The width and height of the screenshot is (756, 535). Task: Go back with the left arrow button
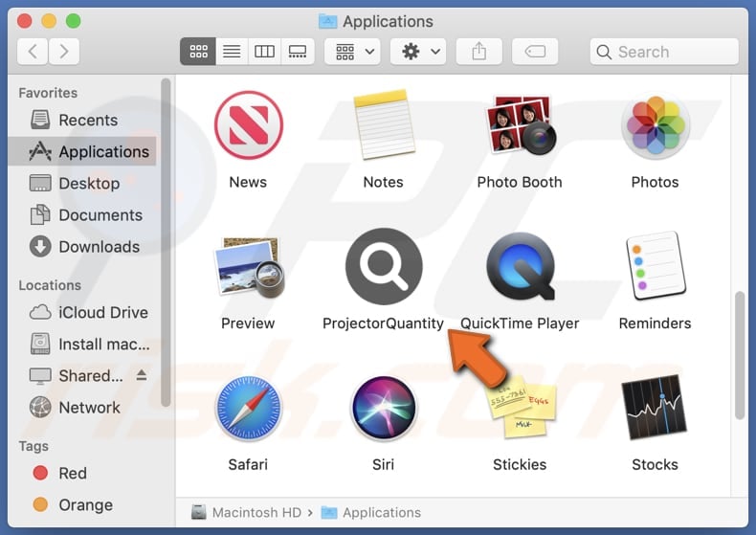pos(33,51)
